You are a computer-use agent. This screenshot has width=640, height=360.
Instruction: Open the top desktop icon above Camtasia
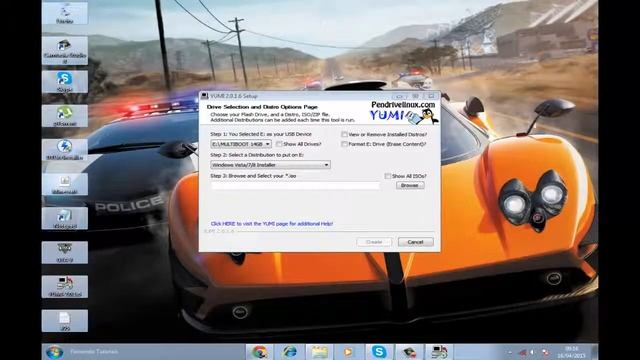(x=64, y=13)
